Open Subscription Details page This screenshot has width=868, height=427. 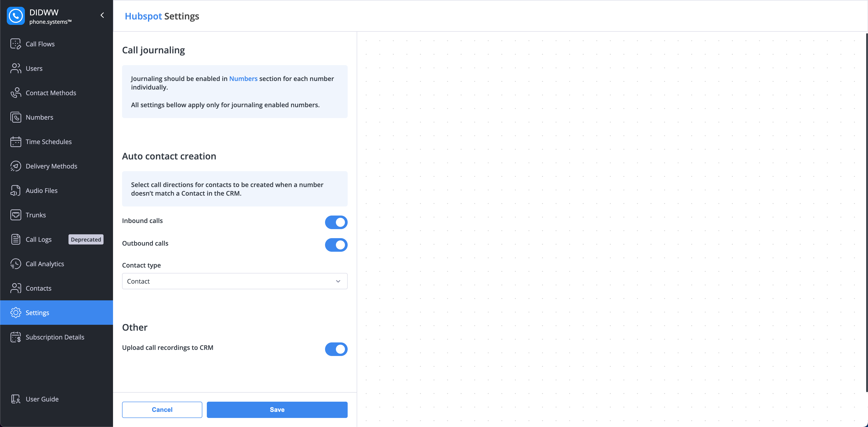click(56, 337)
